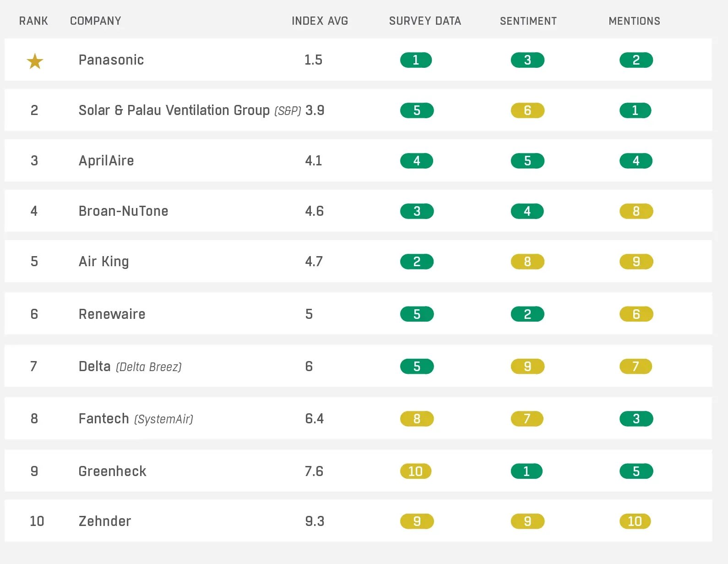The height and width of the screenshot is (564, 728).
Task: Click the gold star rank icon for Panasonic
Action: [x=35, y=61]
